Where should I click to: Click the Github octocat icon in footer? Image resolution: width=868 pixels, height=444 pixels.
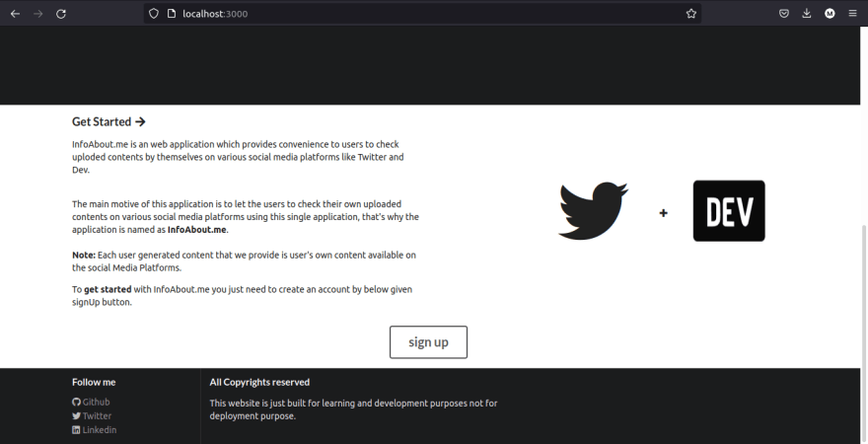[x=76, y=402]
